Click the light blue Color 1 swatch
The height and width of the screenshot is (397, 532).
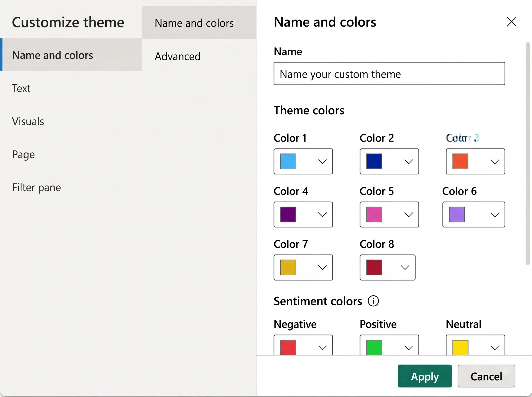288,162
